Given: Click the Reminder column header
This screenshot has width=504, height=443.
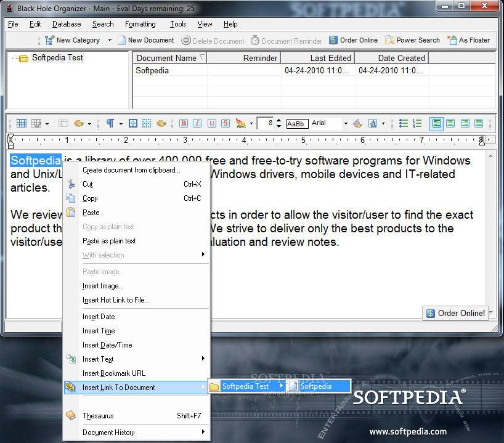Looking at the screenshot, I should (x=243, y=58).
